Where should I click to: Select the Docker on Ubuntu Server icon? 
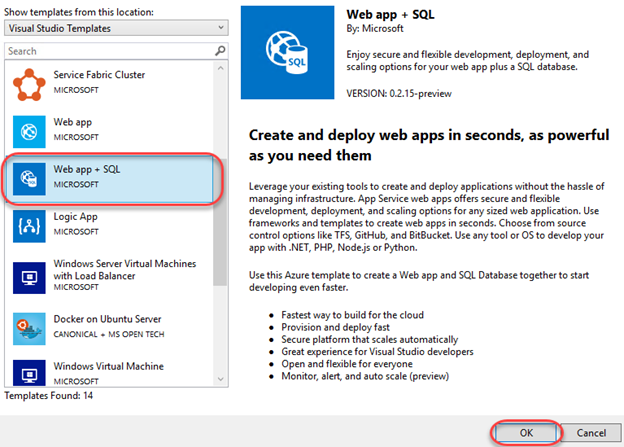click(29, 329)
